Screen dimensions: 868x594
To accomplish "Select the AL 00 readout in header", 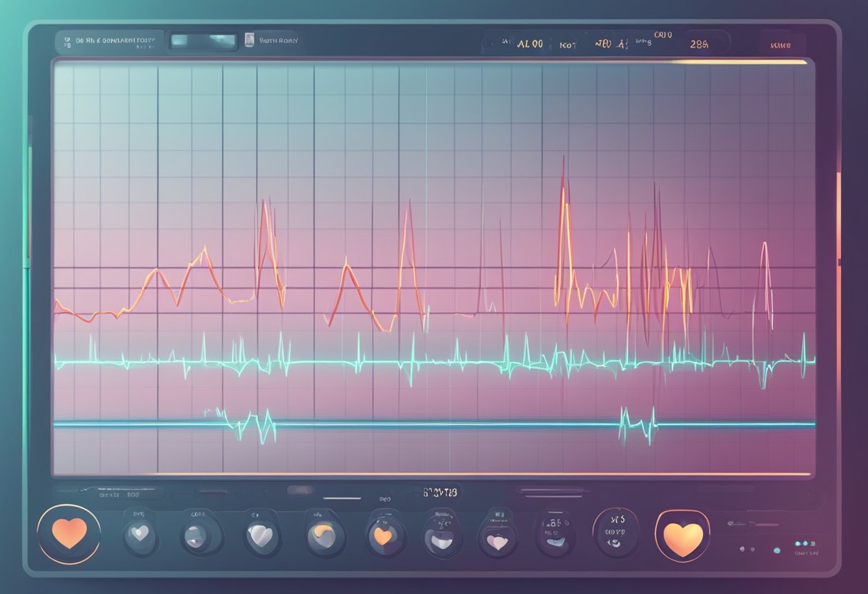I will tap(529, 44).
